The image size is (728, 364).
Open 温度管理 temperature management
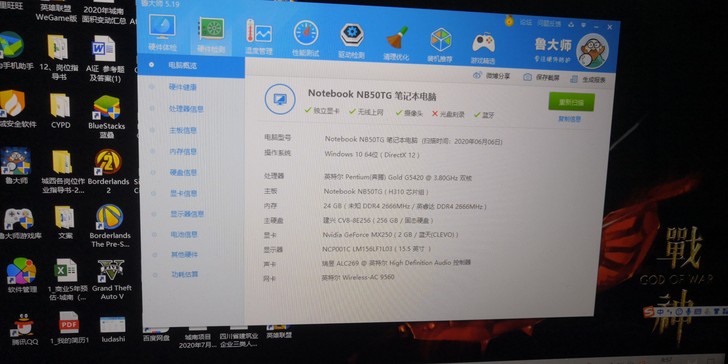[259, 37]
